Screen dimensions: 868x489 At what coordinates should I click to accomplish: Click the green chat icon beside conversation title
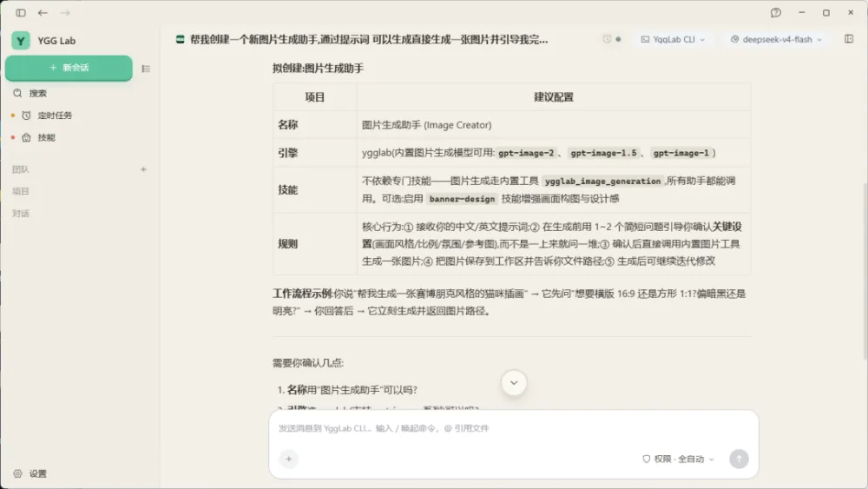tap(180, 39)
